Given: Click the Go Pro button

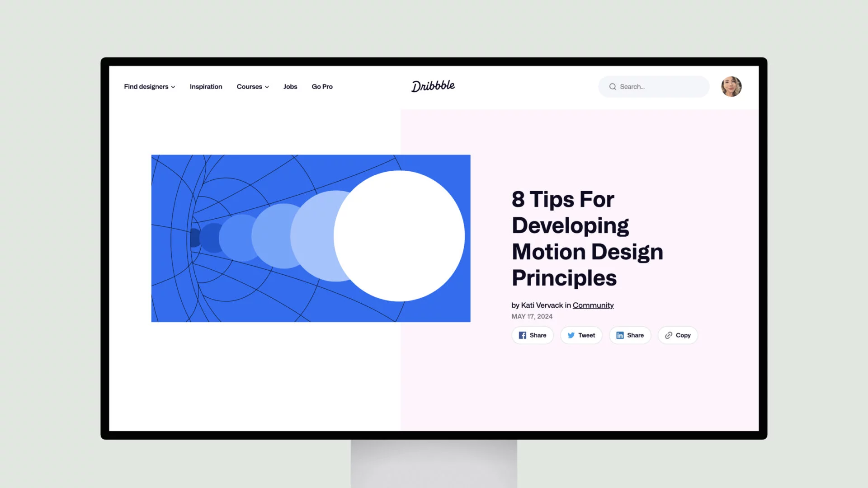Looking at the screenshot, I should pyautogui.click(x=322, y=86).
